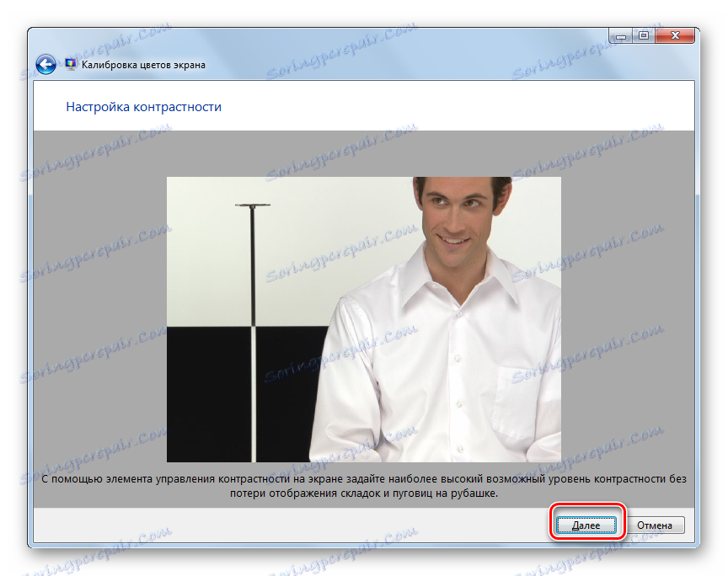Screen dimensions: 728x576
Task: Click Далее to continue
Action: tap(586, 525)
